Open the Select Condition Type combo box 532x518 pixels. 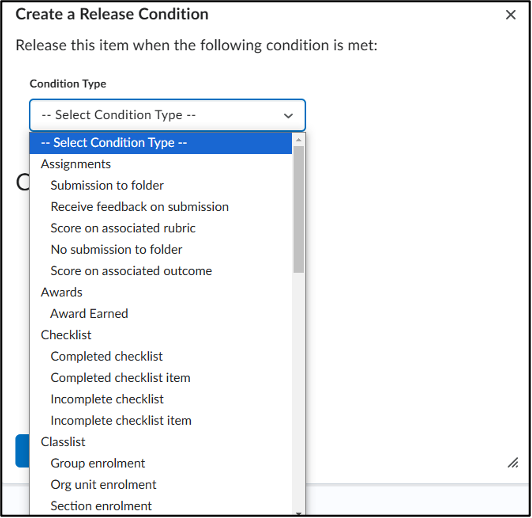(x=167, y=115)
